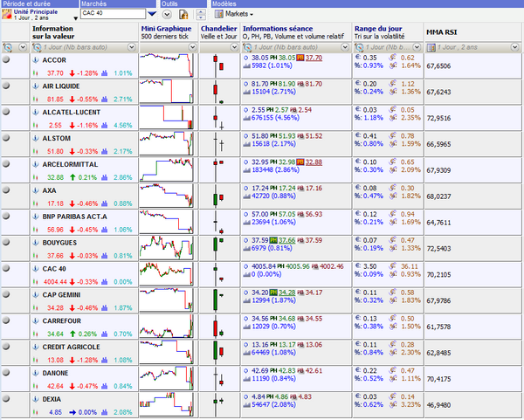Open the ALCATEL-LUCENT stock name
This screenshot has width=524, height=420.
point(72,113)
